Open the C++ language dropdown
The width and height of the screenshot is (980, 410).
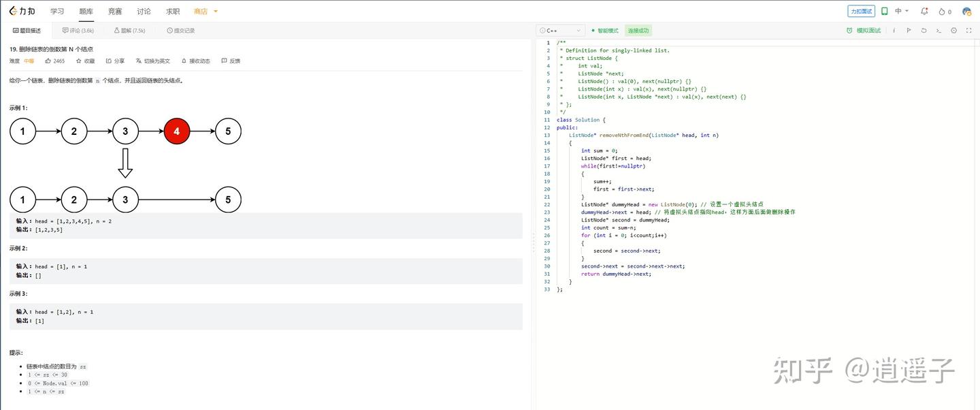[560, 31]
